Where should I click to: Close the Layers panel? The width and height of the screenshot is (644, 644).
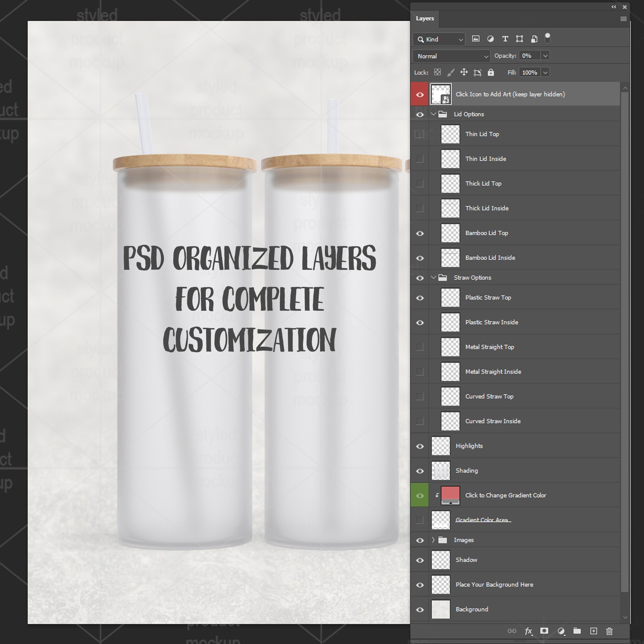625,7
